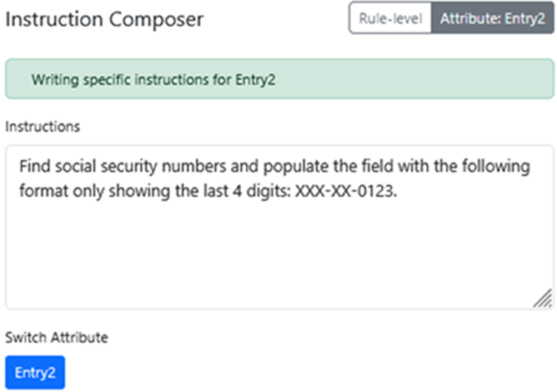Click 'following' at end of first line
Image resolution: width=557 pixels, height=392 pixels.
[x=499, y=166]
